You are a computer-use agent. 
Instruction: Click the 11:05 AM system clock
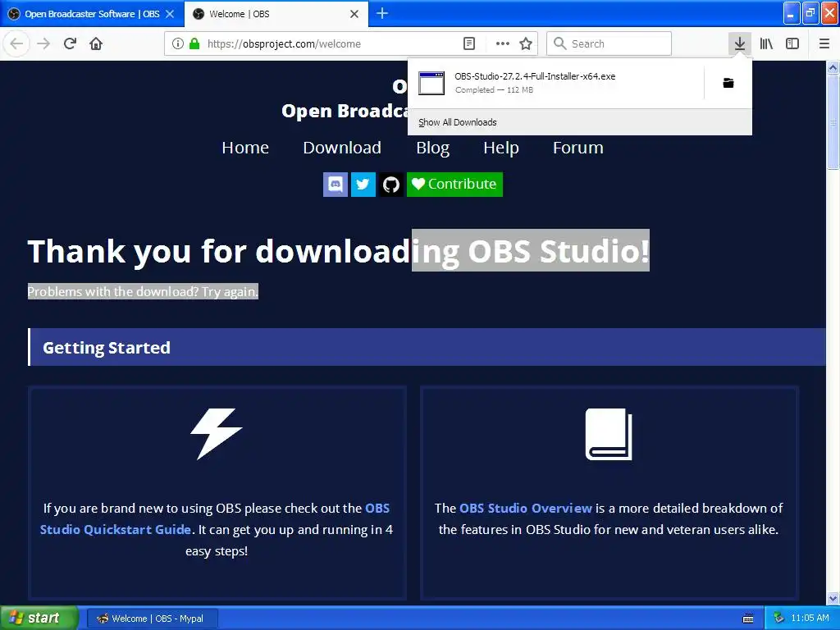coord(810,619)
